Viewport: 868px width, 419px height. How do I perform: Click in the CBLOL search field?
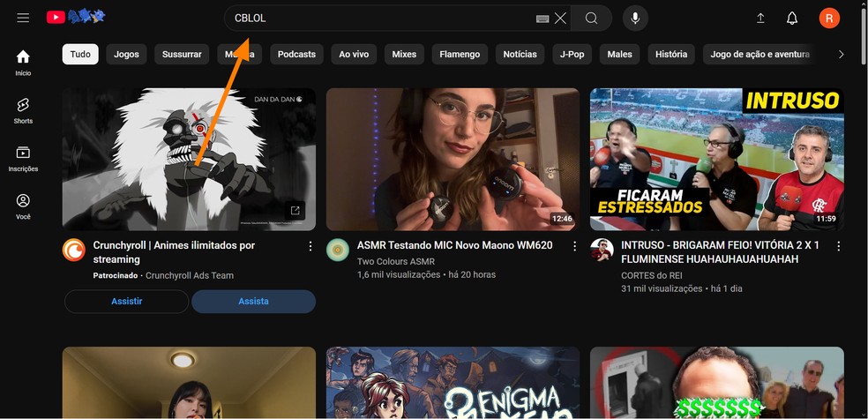[382, 19]
